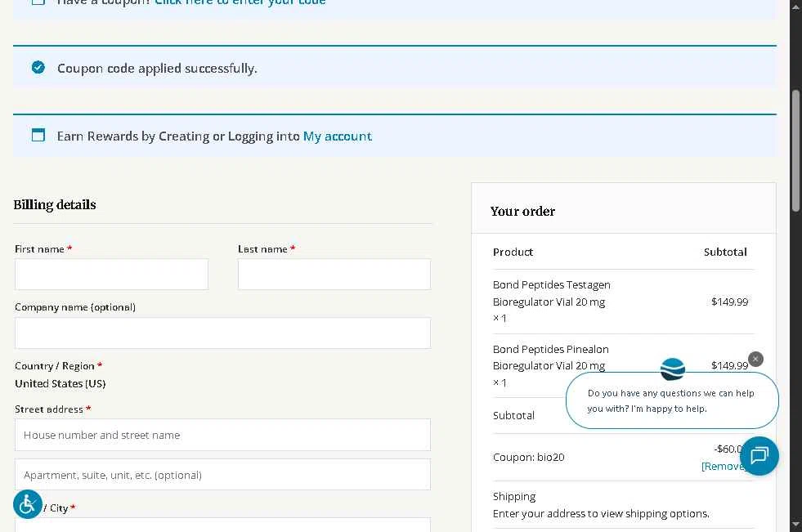Viewport: 802px width, 532px height.
Task: Click 'Coupon code applied successfully.' message
Action: 157,69
